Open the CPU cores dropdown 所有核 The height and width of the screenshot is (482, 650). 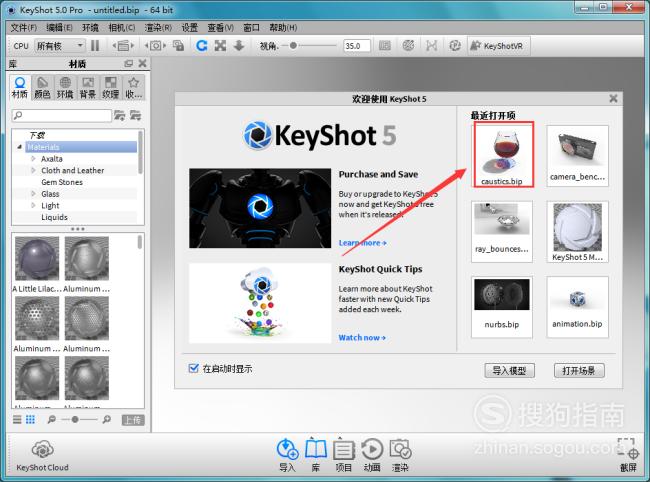[59, 46]
